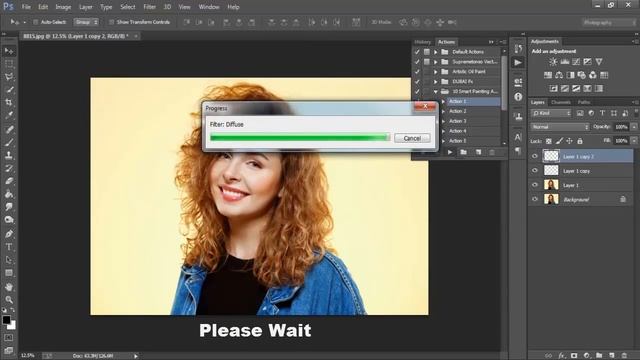Add layer style fx icon
The image size is (640, 360).
(x=562, y=356)
